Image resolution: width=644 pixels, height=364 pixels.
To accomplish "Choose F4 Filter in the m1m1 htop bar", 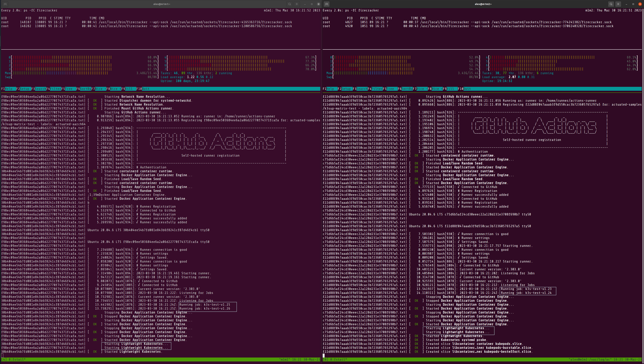I will (53, 89).
